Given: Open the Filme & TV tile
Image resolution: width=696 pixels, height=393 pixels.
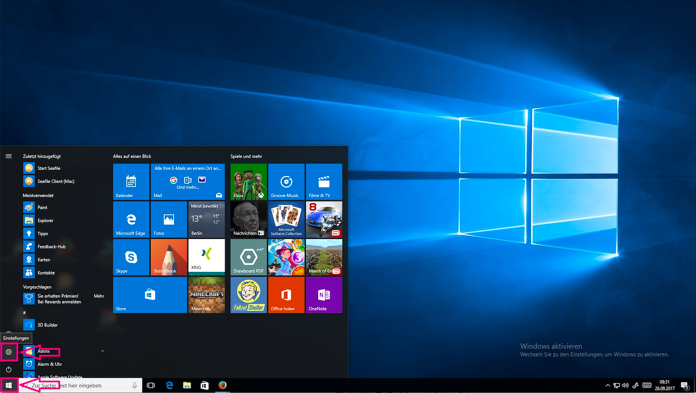Looking at the screenshot, I should pos(324,182).
